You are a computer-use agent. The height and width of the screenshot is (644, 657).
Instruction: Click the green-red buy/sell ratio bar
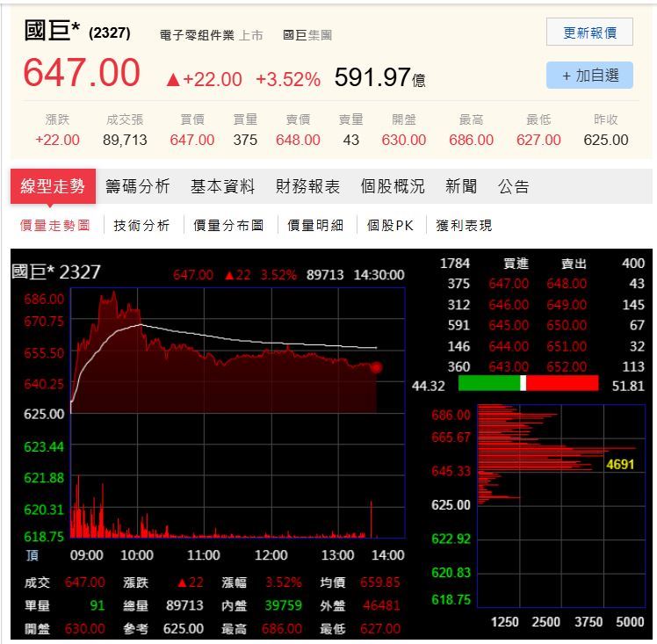[x=529, y=383]
